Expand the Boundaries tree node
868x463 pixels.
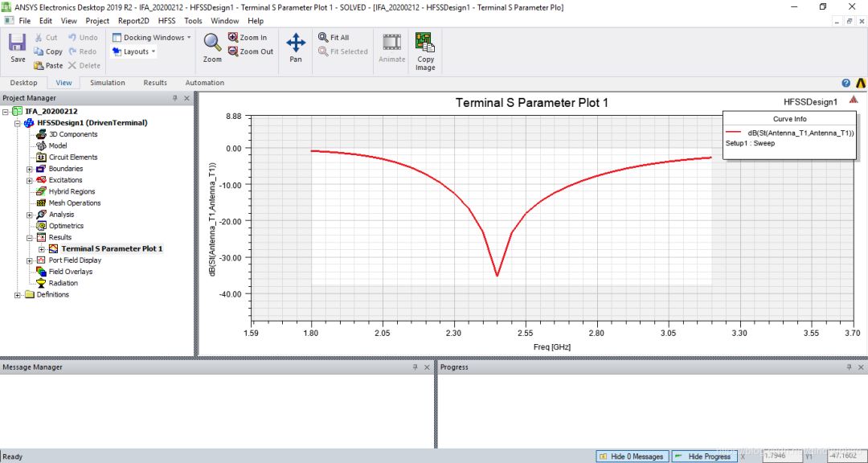click(x=30, y=169)
